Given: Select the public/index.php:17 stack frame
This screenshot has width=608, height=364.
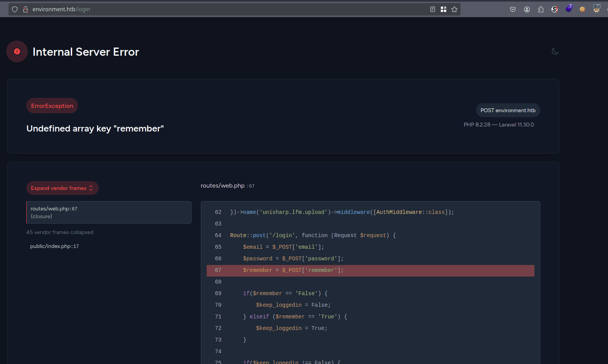Looking at the screenshot, I should 55,246.
